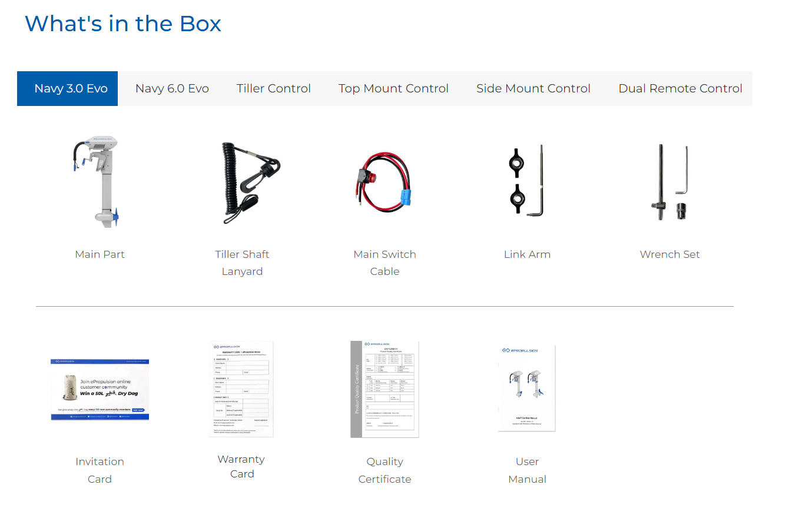Click the "Invitation Card" label

point(100,470)
